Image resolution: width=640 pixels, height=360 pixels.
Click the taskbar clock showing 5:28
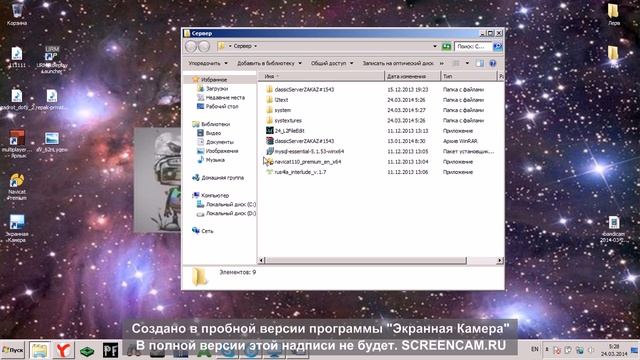[614, 350]
